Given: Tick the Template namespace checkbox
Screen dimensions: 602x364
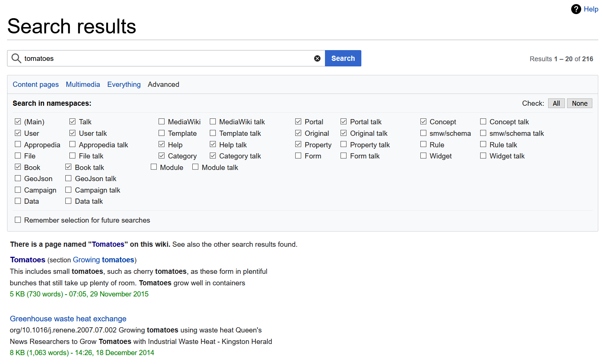Looking at the screenshot, I should 162,133.
